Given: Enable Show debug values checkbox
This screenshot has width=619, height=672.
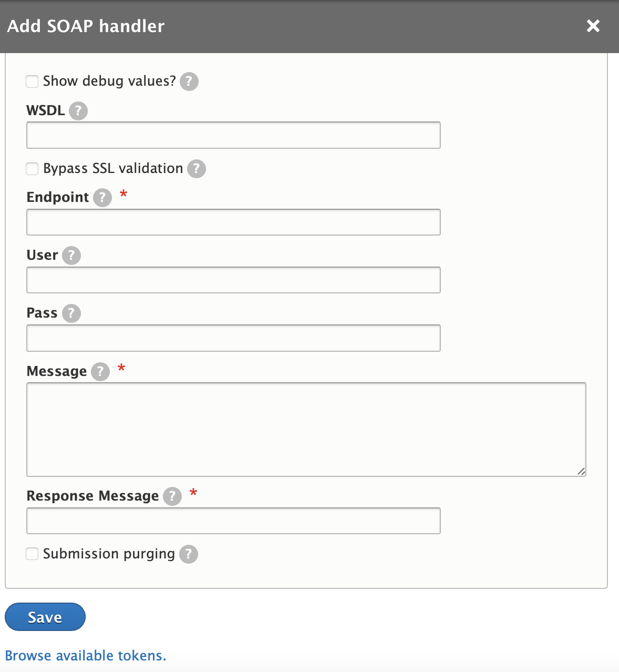Looking at the screenshot, I should 33,81.
